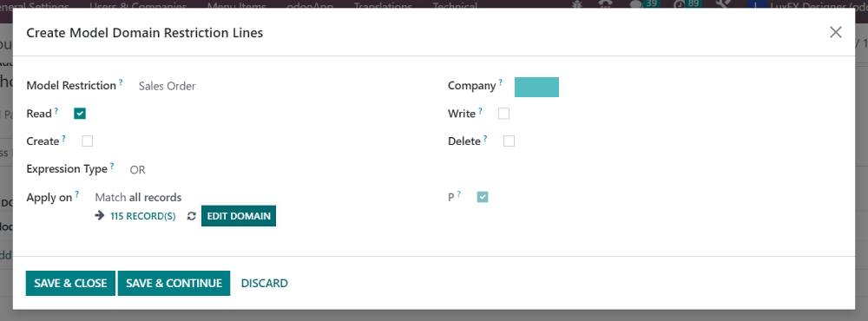Click the question mark beside Expression Type
The height and width of the screenshot is (321, 868).
[x=112, y=166]
